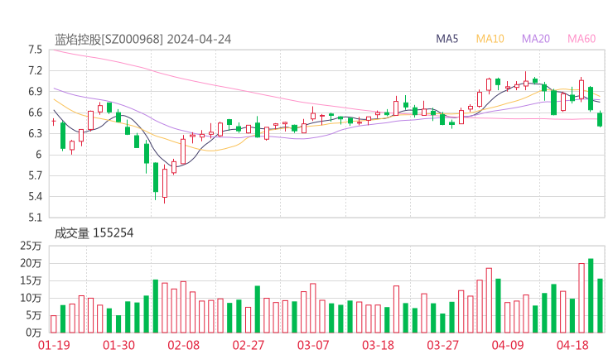Image resolution: width=613 pixels, height=364 pixels.
Task: Click the 7.2 price axis label
Action: pos(35,70)
